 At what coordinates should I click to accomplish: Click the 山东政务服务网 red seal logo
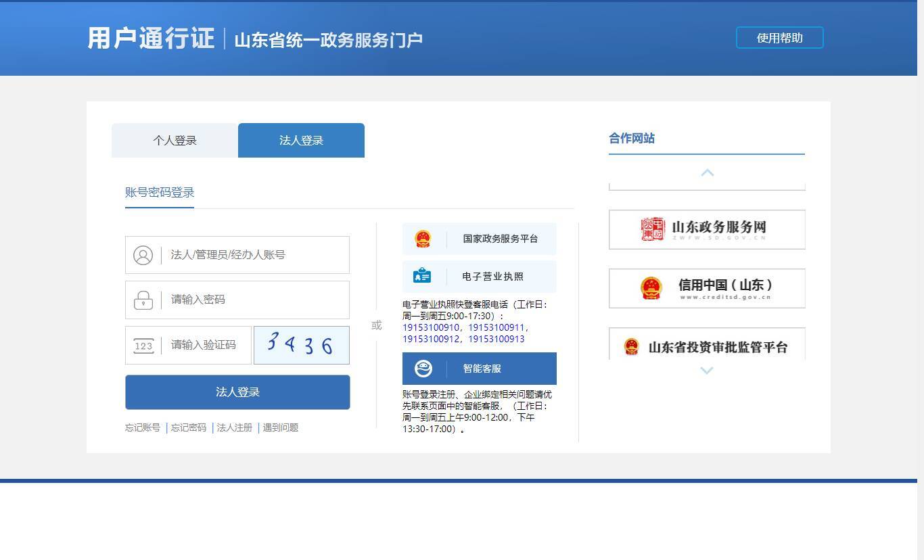(649, 229)
